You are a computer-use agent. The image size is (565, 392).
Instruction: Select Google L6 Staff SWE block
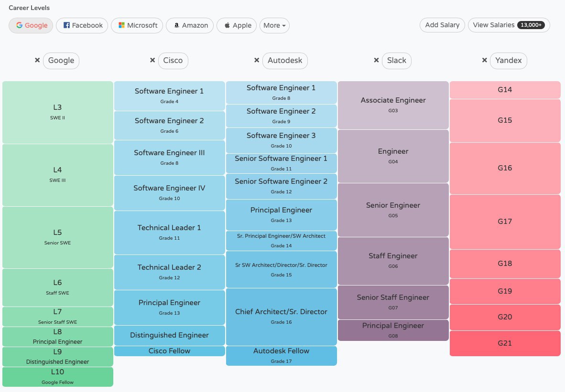[x=58, y=287]
